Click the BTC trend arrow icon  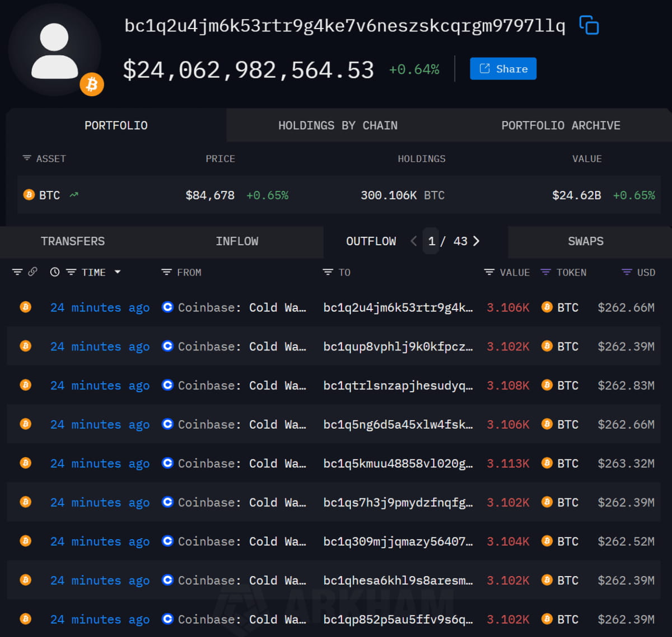tap(74, 195)
